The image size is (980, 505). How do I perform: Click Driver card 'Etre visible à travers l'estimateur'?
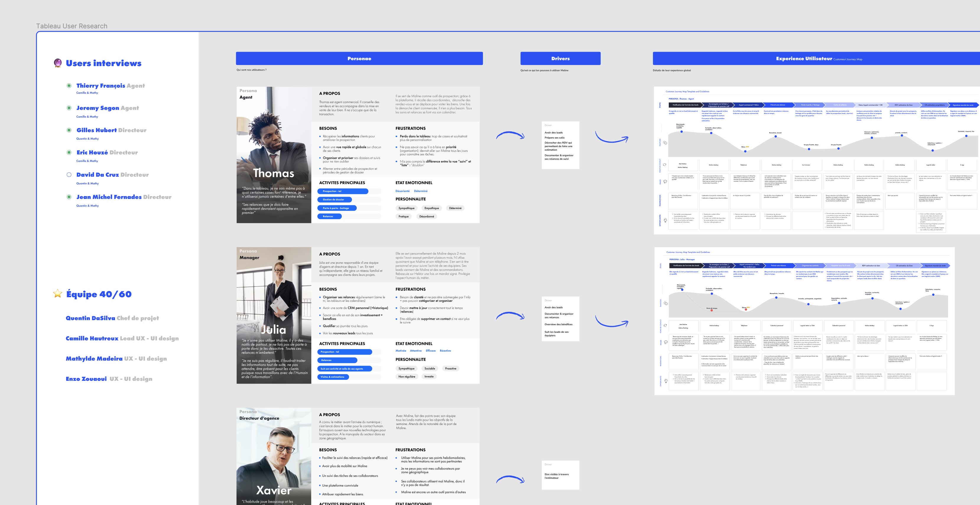coord(560,475)
